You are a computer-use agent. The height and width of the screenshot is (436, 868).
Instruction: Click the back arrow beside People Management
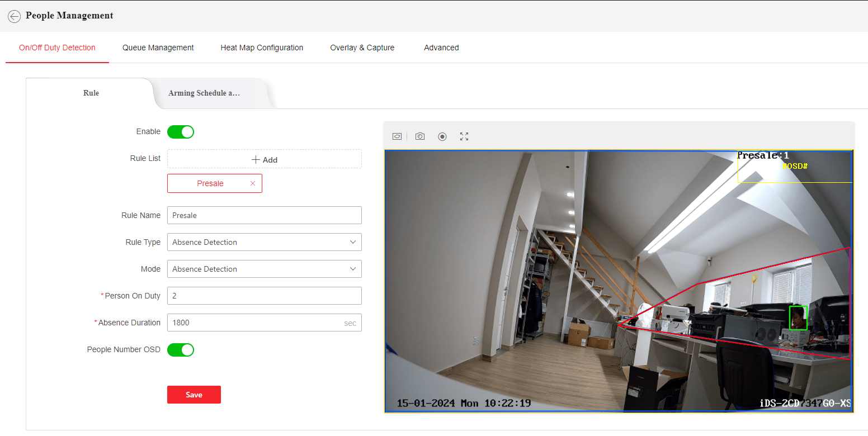click(14, 16)
